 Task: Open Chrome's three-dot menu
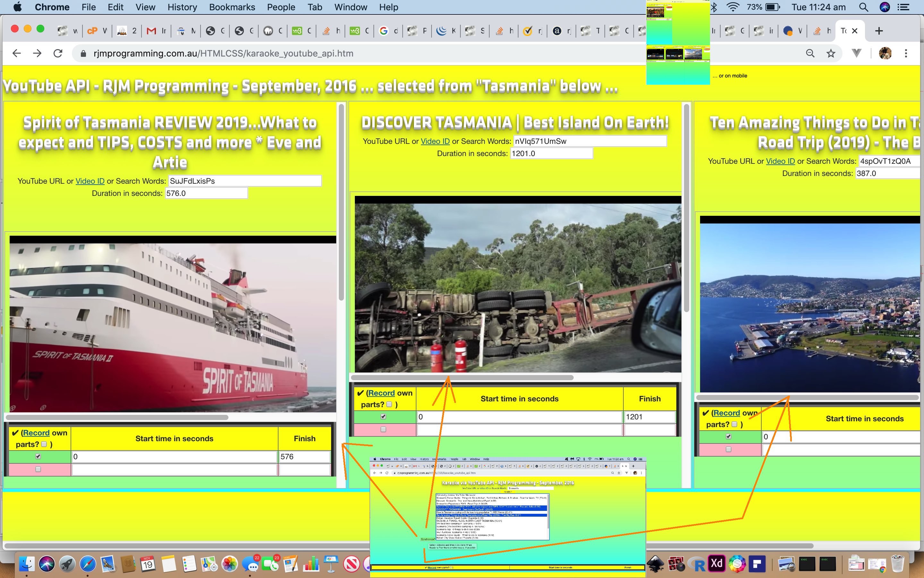(x=906, y=54)
